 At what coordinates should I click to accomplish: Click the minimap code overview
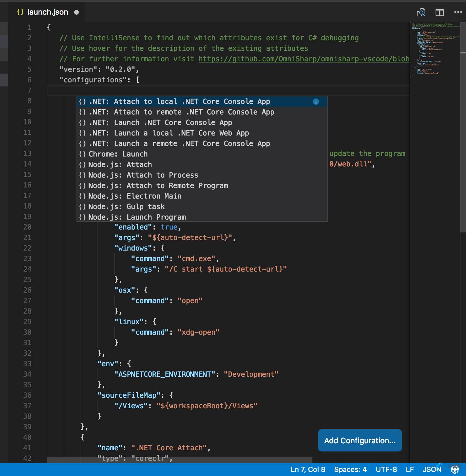pos(435,50)
